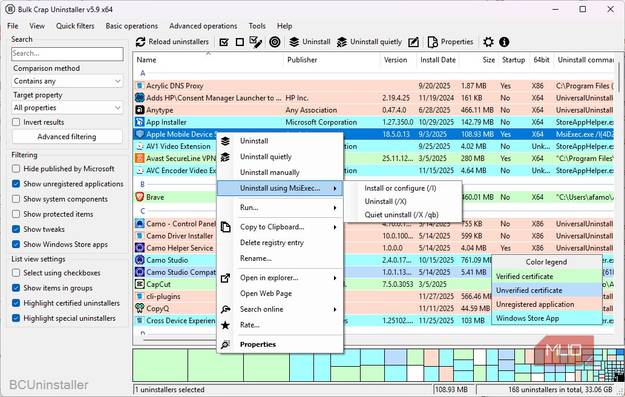Collapse the A group header

point(143,73)
